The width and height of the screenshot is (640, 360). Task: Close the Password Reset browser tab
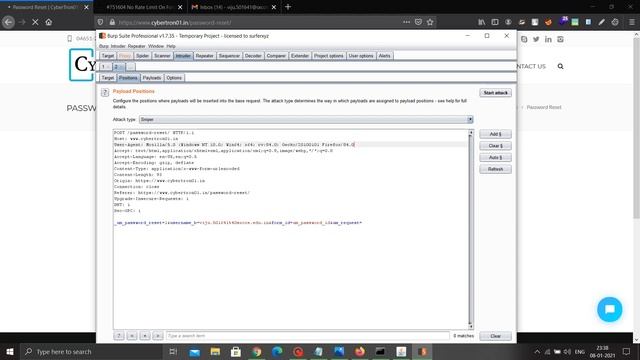[86, 7]
